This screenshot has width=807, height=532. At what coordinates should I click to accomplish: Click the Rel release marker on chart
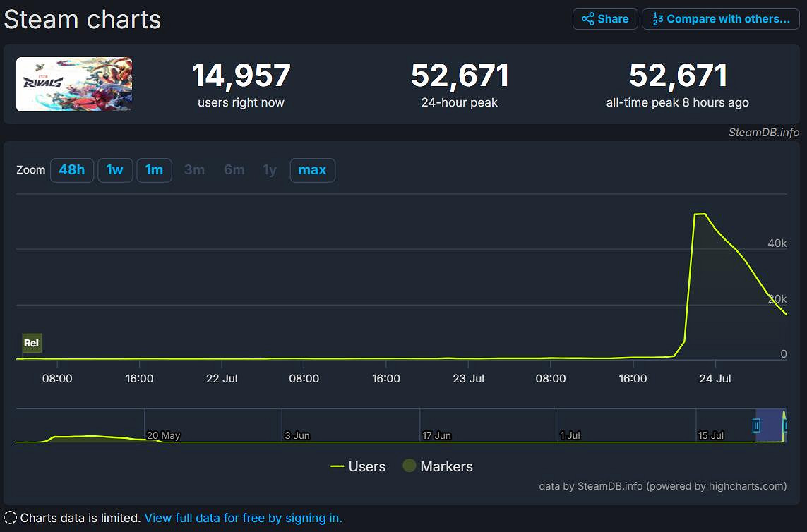(32, 344)
